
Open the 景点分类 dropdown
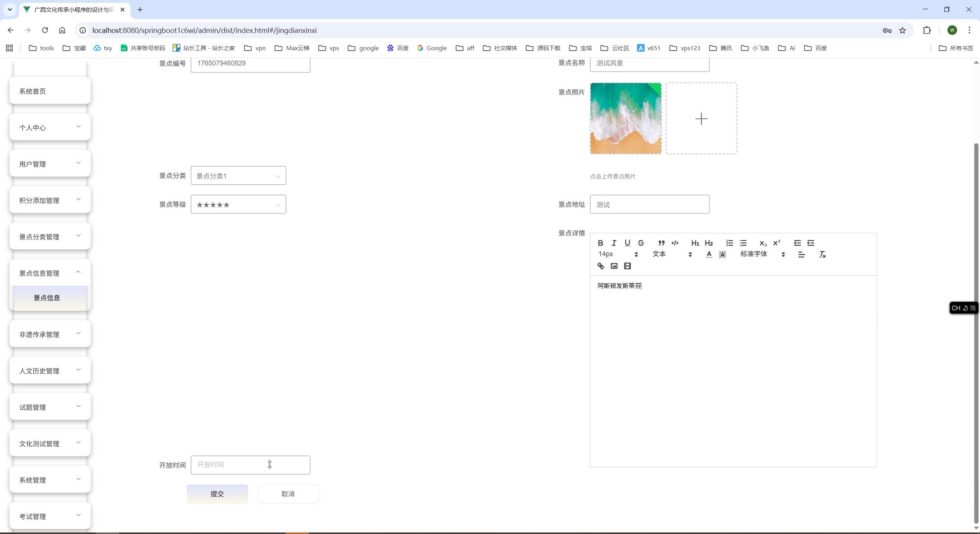(238, 175)
